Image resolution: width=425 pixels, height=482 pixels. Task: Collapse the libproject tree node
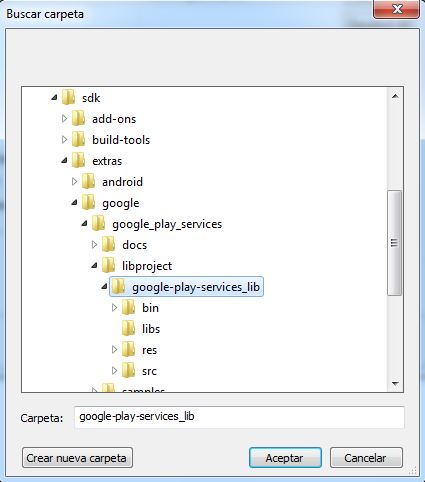[x=94, y=266]
